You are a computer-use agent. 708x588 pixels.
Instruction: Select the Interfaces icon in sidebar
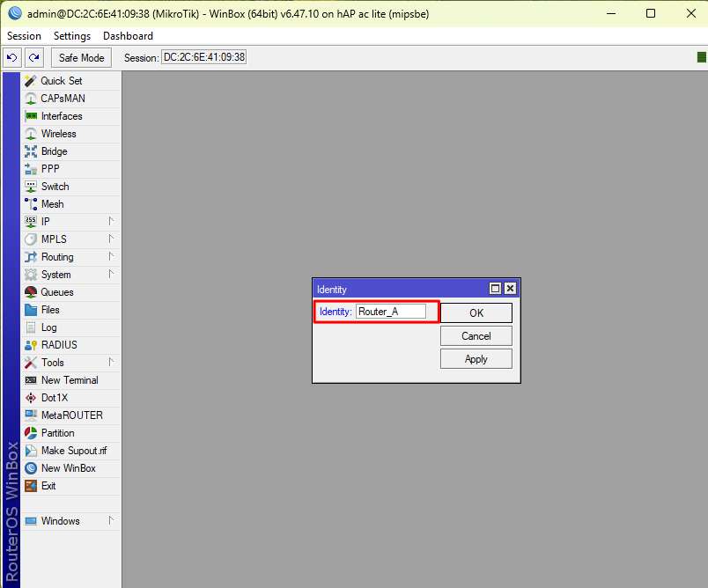coord(31,116)
